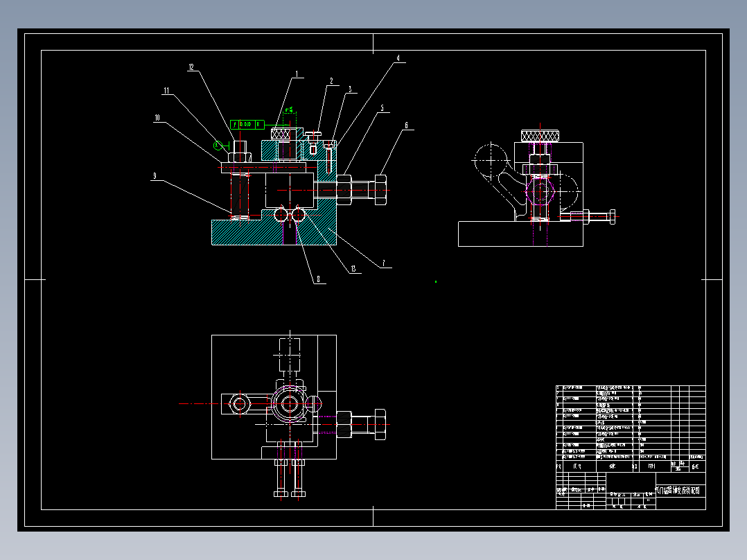Click part balloon number 4
747x560 pixels.
pyautogui.click(x=398, y=58)
